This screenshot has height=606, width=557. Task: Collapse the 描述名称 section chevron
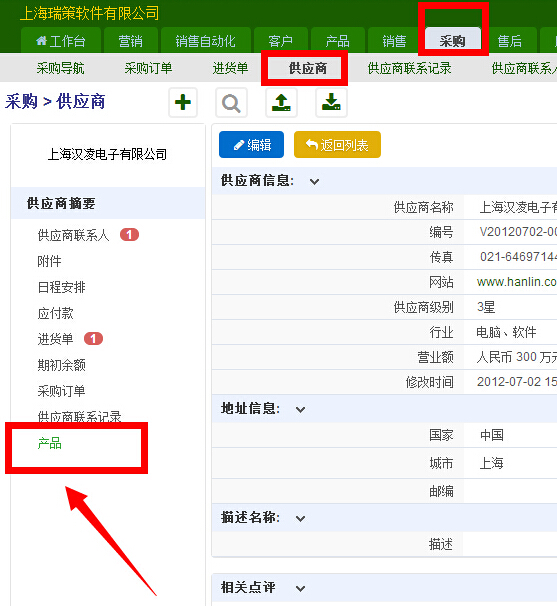pyautogui.click(x=300, y=518)
